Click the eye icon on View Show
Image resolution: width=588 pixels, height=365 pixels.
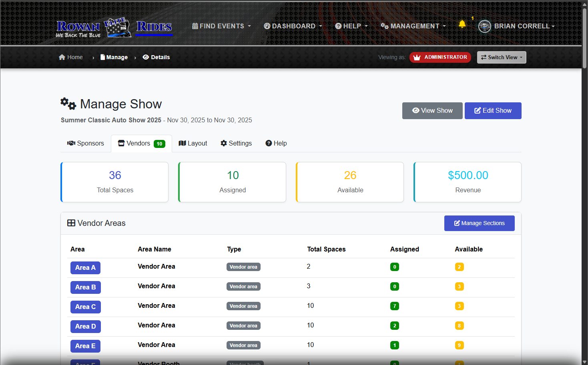tap(416, 110)
